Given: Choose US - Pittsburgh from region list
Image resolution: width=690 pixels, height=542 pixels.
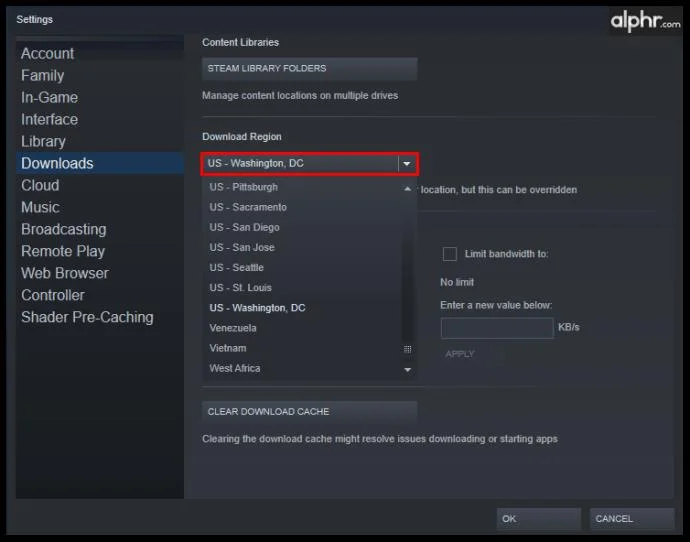Looking at the screenshot, I should point(302,187).
